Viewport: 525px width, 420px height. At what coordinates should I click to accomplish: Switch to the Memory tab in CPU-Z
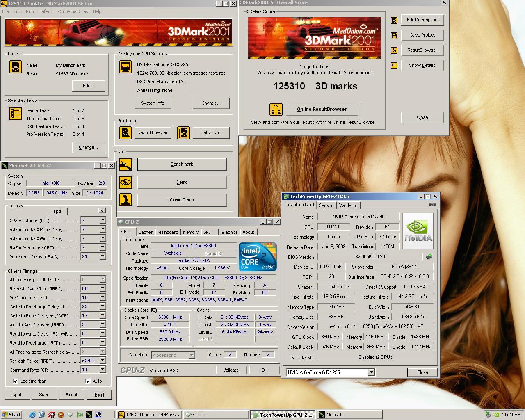click(x=191, y=232)
